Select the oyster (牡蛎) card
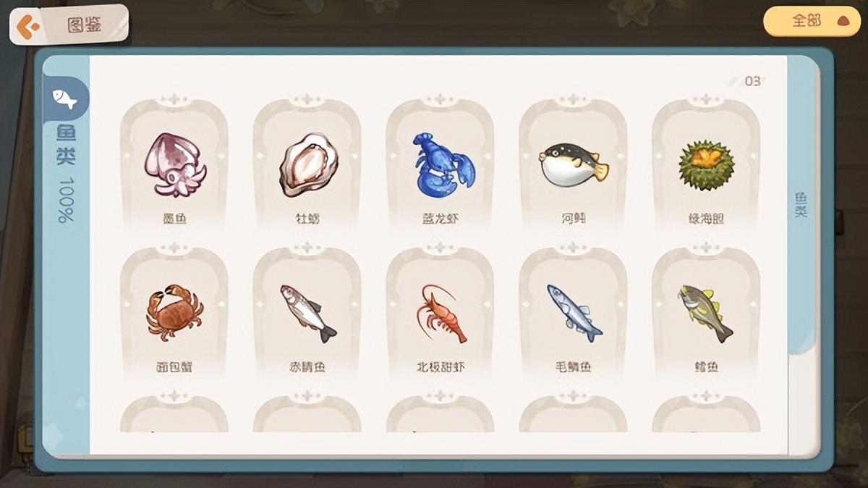This screenshot has width=868, height=488. point(307,162)
